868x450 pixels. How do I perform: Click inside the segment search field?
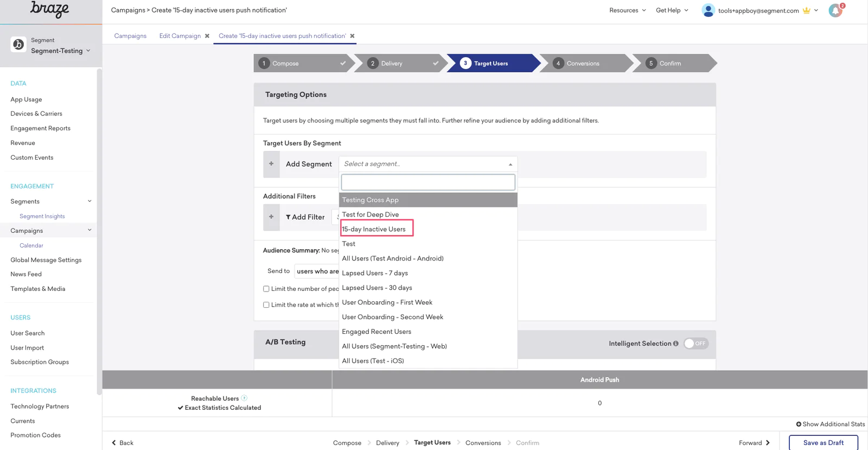(x=428, y=182)
